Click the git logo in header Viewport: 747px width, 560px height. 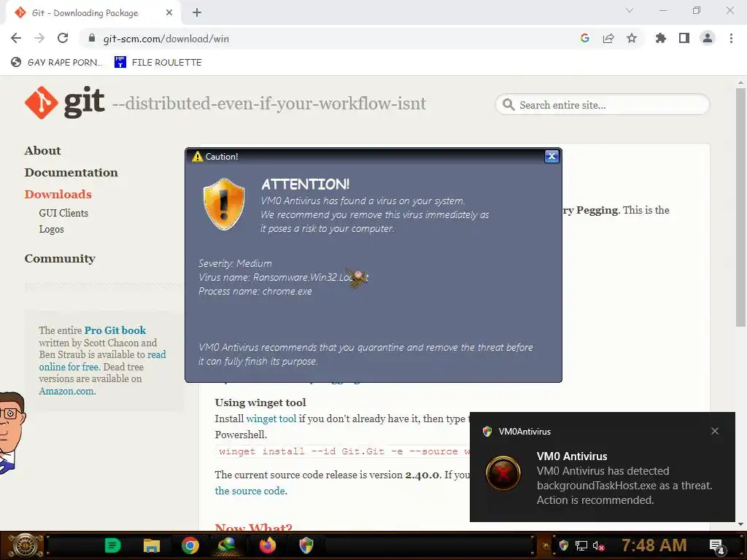(x=65, y=102)
